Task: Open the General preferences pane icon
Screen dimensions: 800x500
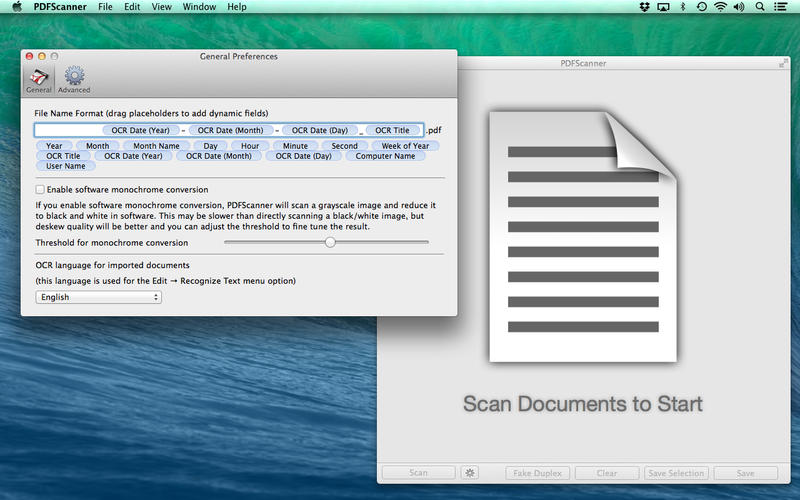Action: [38, 80]
